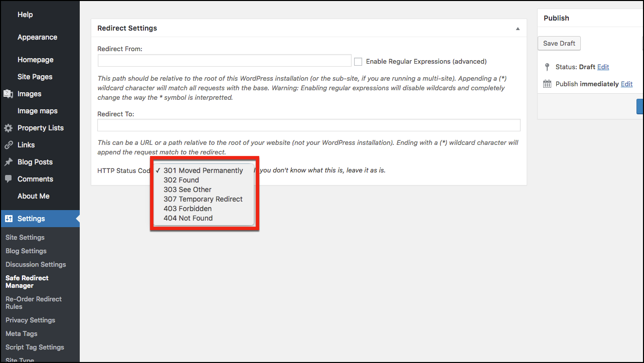Click the calendar icon beside Publish immediately
Viewport: 644px width, 363px height.
click(547, 84)
